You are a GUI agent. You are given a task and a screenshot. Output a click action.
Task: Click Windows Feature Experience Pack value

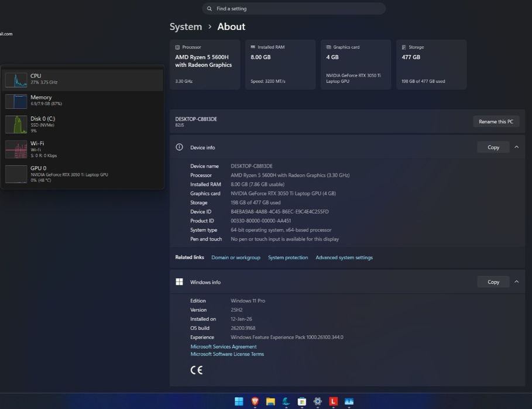click(x=287, y=338)
